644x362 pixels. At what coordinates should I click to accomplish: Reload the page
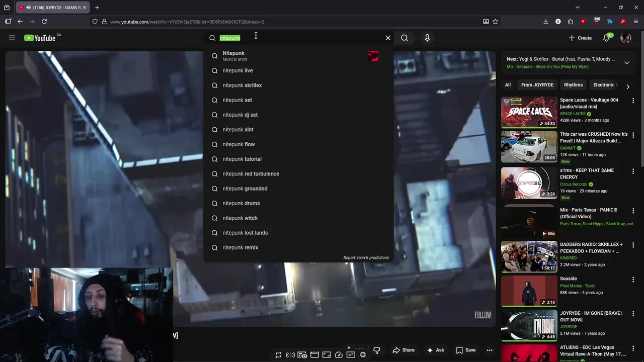pos(44,22)
